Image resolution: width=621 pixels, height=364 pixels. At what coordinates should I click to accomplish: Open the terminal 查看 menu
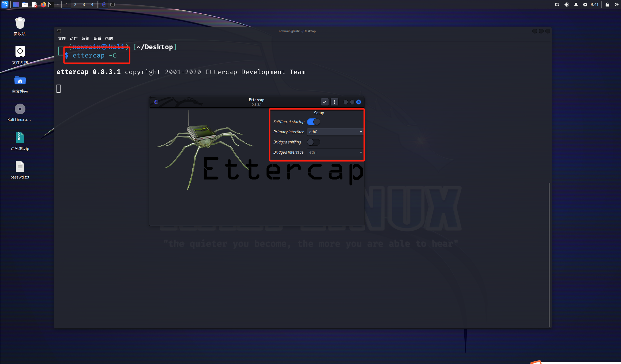[x=97, y=39]
